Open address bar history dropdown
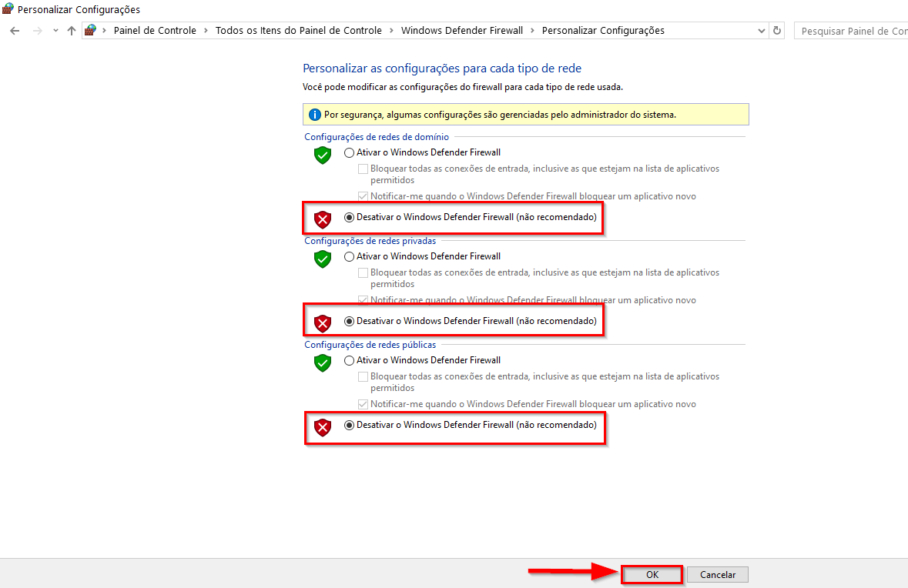The image size is (908, 588). [x=761, y=31]
